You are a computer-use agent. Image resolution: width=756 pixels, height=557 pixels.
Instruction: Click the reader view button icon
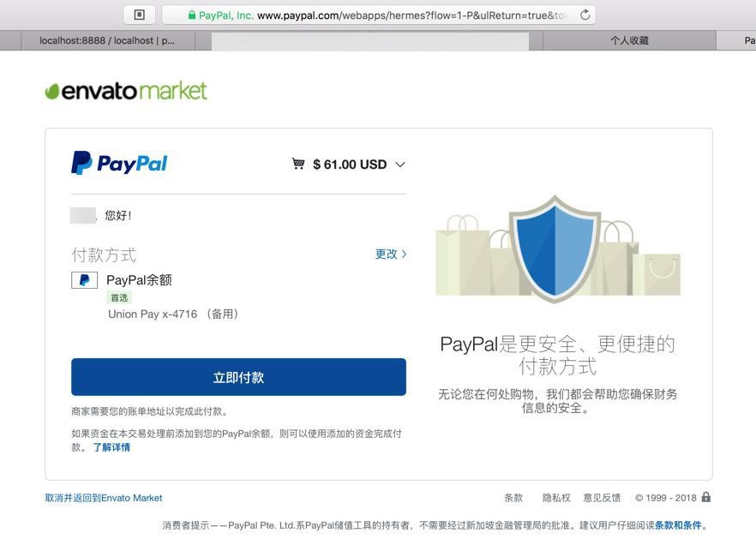coord(140,15)
